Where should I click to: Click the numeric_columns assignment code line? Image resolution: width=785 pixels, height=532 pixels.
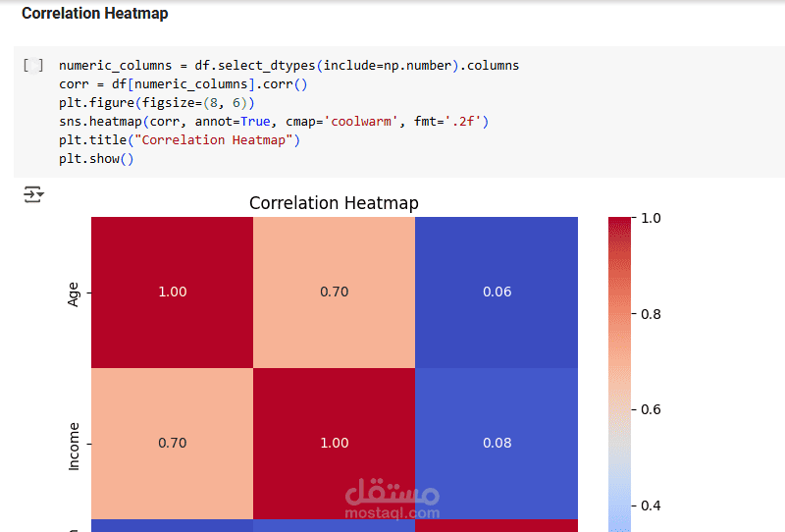(x=288, y=66)
